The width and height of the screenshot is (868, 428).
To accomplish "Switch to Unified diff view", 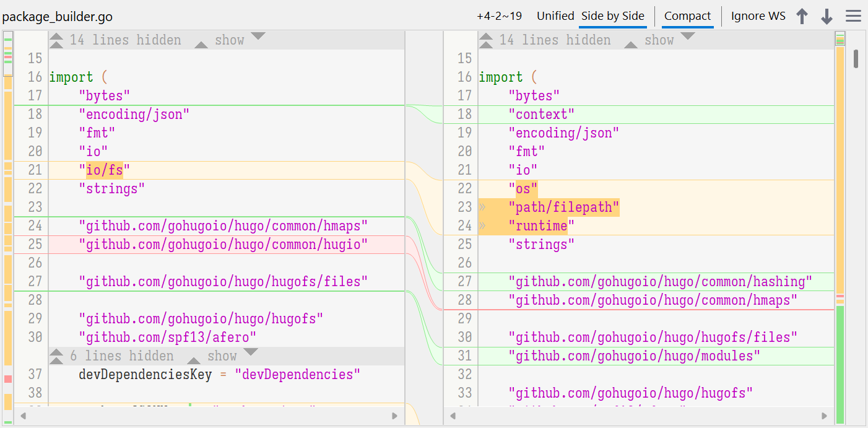I will pyautogui.click(x=555, y=16).
